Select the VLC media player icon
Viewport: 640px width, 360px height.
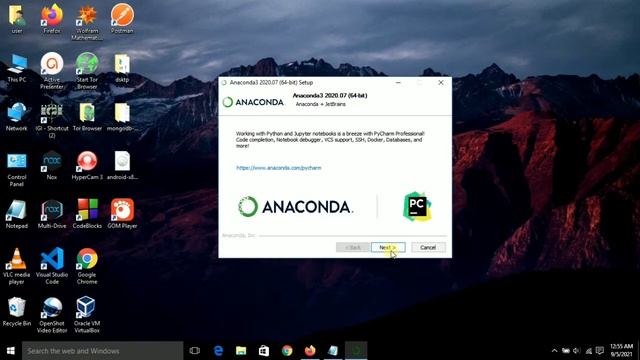pyautogui.click(x=17, y=267)
